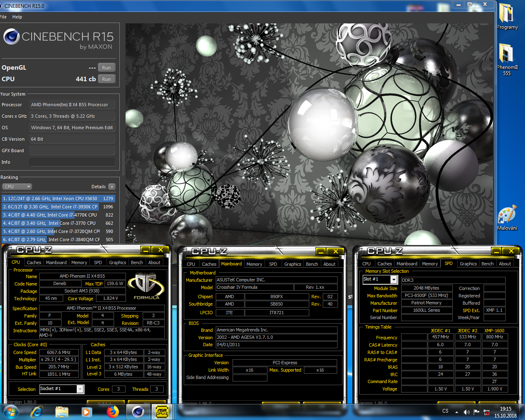This screenshot has width=525, height=420.
Task: Close the left CPU-Z window
Action: pos(160,250)
